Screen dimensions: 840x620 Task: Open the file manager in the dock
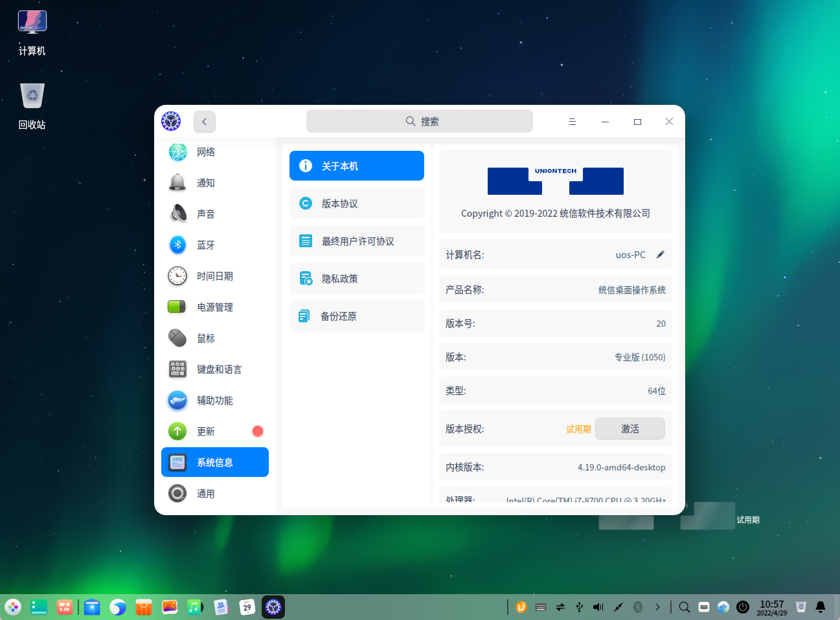point(91,607)
